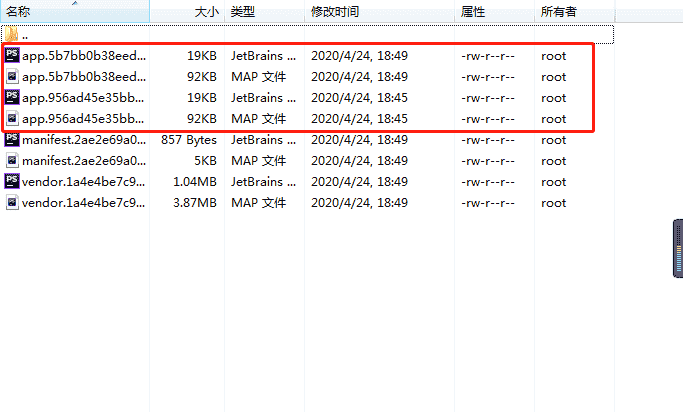Click -rw-r--r-- permissions in 3.87MB vendor row
The image size is (683, 412).
coord(488,203)
